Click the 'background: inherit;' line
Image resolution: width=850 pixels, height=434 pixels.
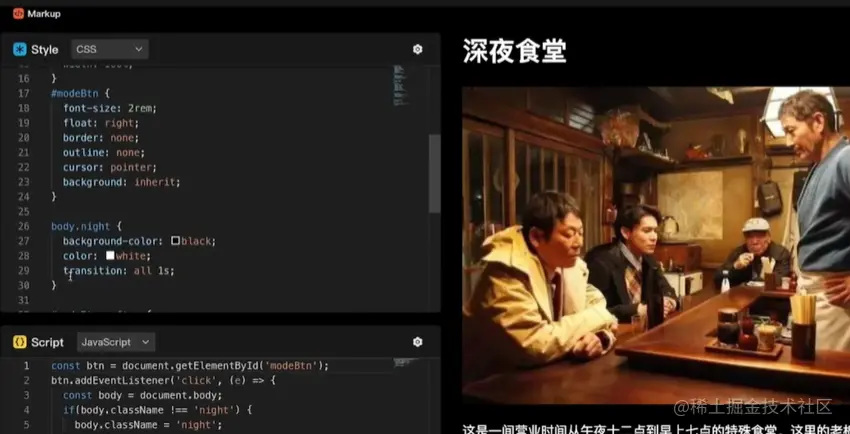(121, 182)
